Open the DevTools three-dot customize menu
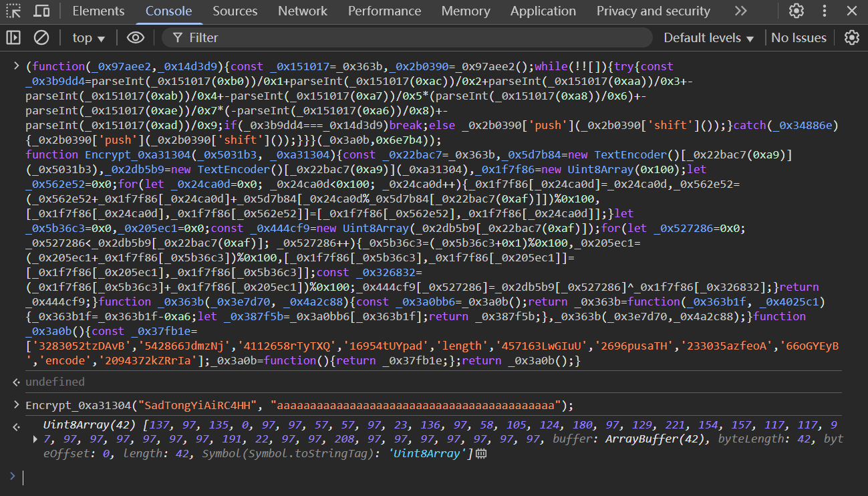Viewport: 868px width, 496px height. (825, 11)
